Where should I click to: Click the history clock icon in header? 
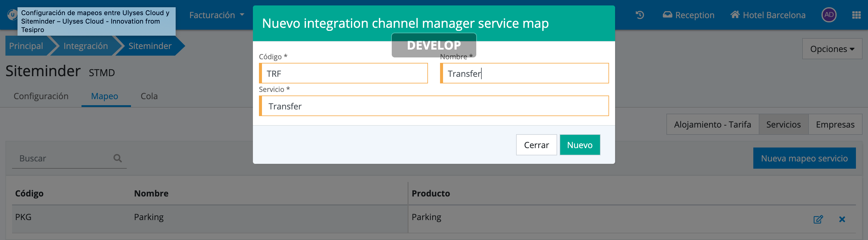640,15
